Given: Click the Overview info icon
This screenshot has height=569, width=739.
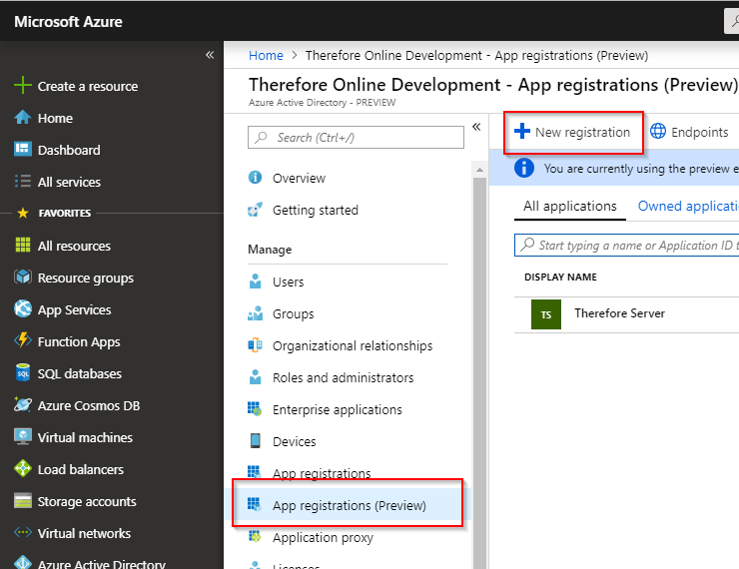Looking at the screenshot, I should point(255,178).
